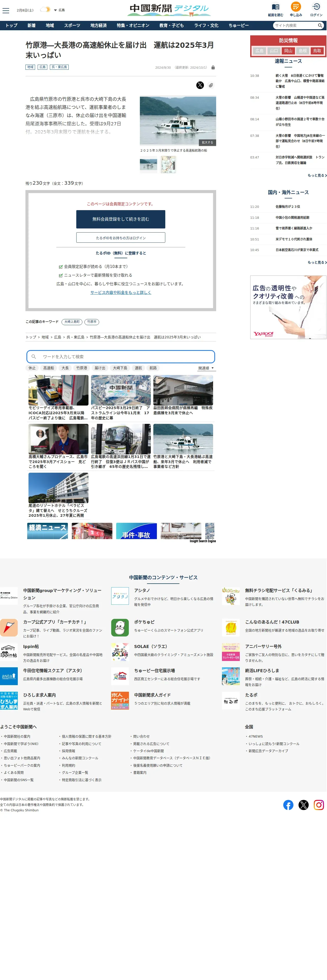Open the X account icon in footer
Viewport: 327px width, 980px height.
tap(303, 805)
